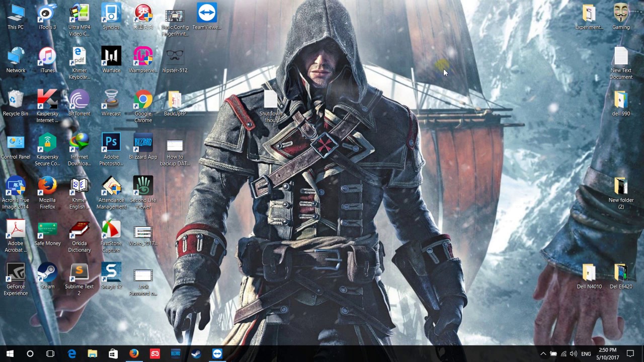This screenshot has height=362, width=644.
Task: Select Internet Download Manager shortcut
Action: 79,150
